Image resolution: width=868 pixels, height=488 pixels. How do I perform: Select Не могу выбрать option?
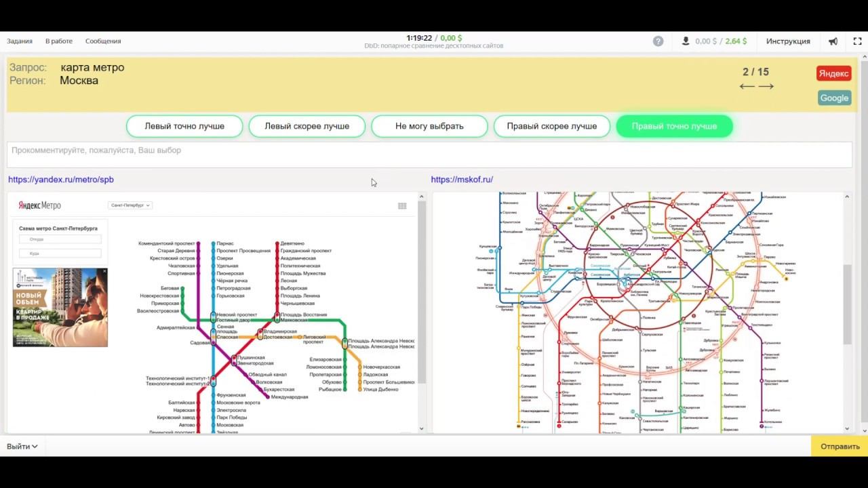[x=429, y=126]
